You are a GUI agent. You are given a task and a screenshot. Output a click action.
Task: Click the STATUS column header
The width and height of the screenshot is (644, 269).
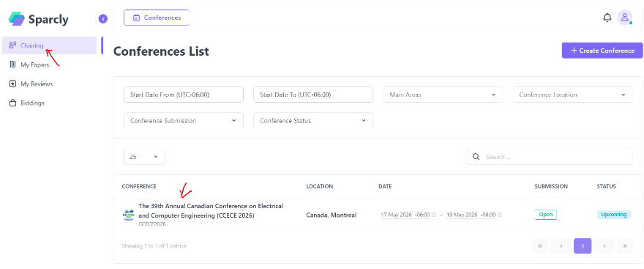(606, 186)
